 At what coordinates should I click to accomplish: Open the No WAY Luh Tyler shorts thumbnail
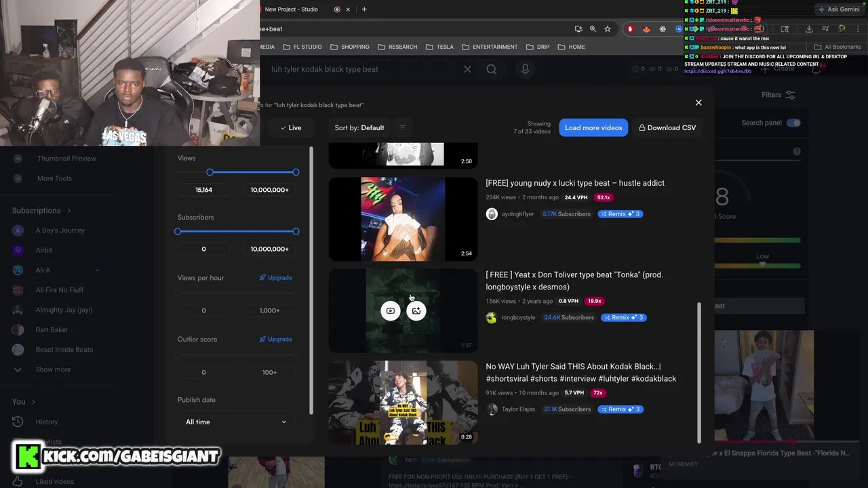click(x=403, y=403)
